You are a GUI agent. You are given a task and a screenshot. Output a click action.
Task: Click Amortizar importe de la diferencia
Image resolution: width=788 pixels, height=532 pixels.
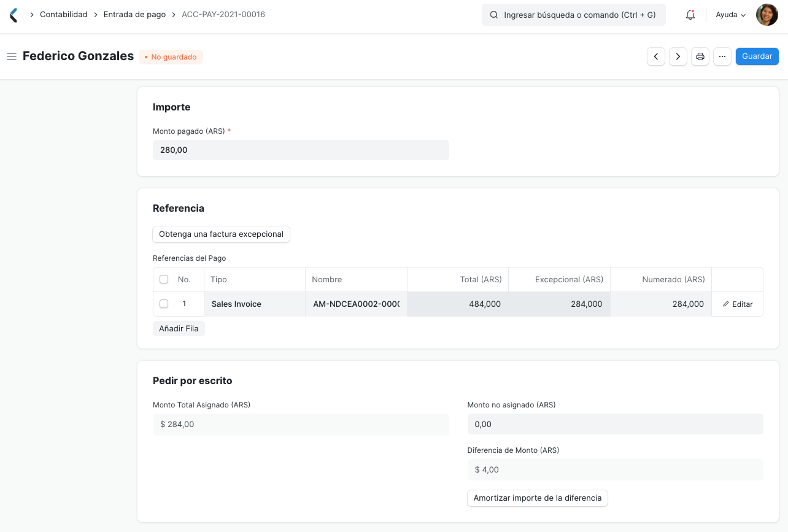(537, 498)
